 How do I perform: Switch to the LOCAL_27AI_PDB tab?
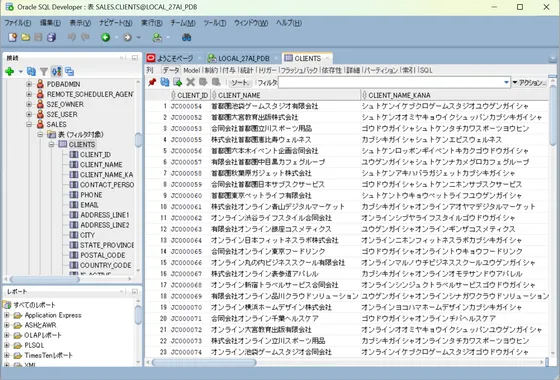(244, 58)
